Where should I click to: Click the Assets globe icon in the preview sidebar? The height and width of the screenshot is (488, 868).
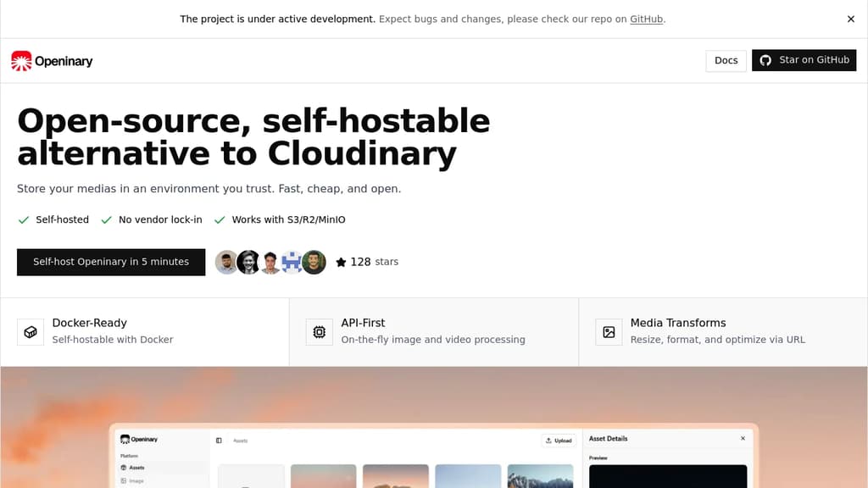[124, 467]
